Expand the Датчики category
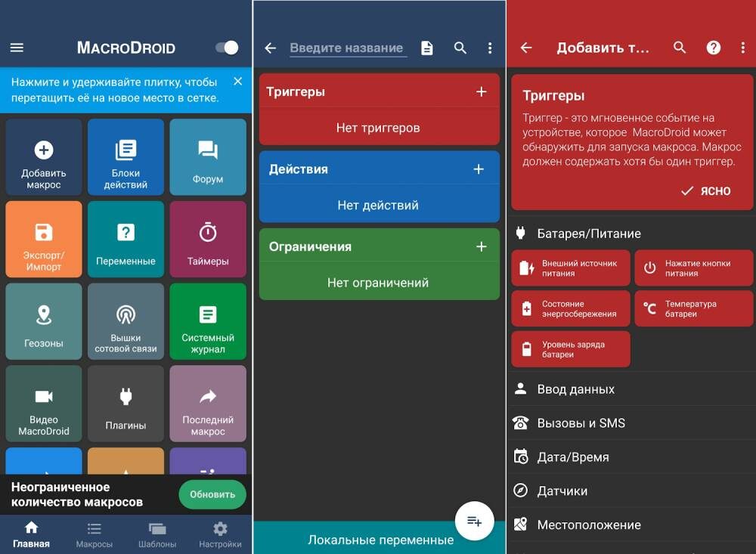756x554 pixels. coord(631,491)
